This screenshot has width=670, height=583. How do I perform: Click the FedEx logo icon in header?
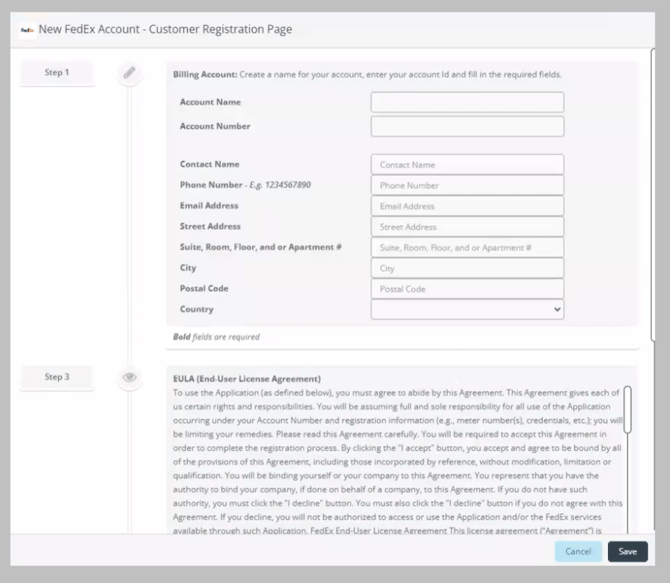tap(28, 30)
